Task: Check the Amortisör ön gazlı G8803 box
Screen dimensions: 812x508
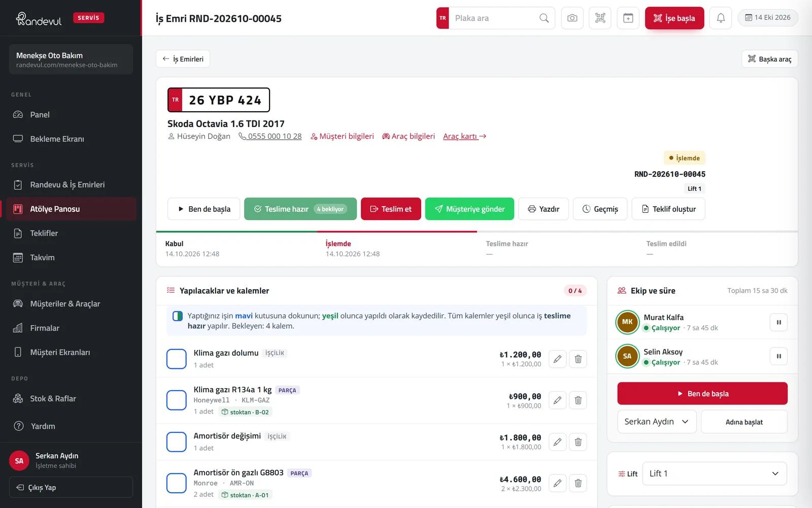Action: click(177, 483)
